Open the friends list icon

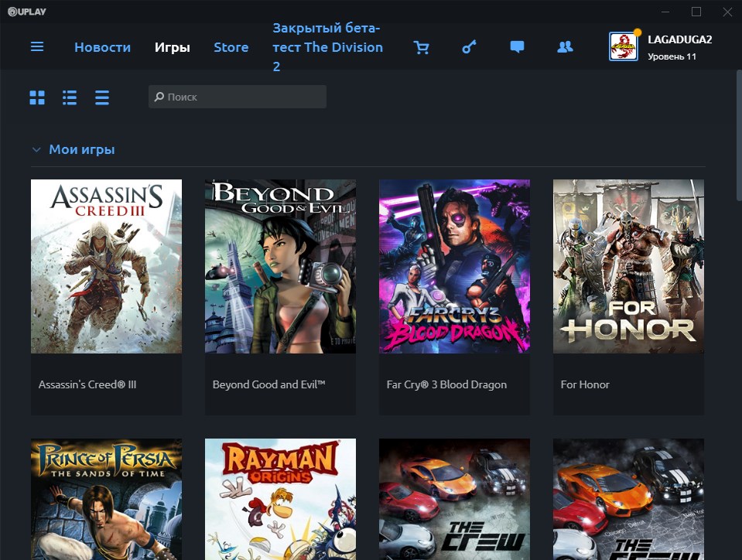(x=565, y=47)
